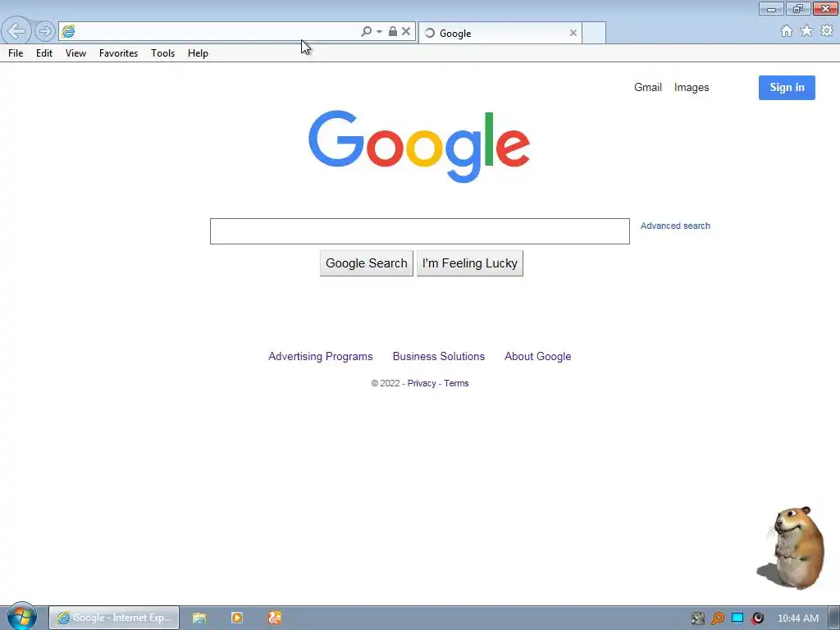Screen dimensions: 840x630
Task: Select Google - Internet Explorer taskbar button
Action: click(114, 618)
